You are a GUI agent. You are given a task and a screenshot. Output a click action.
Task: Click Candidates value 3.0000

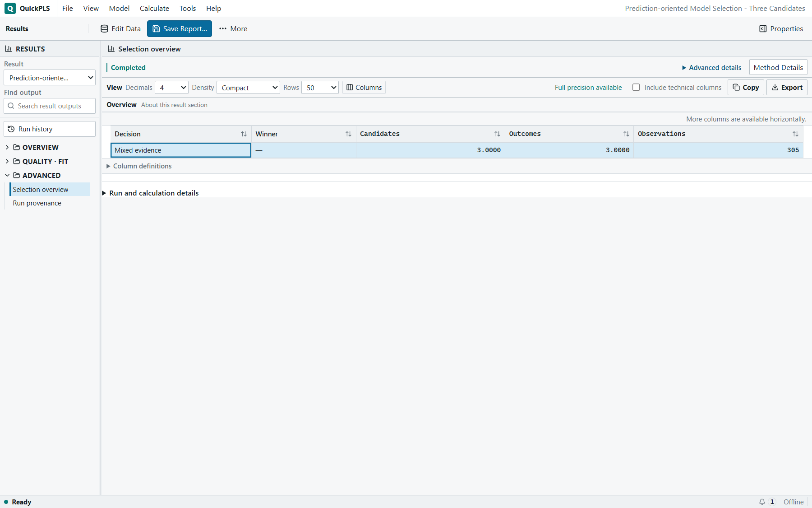489,150
